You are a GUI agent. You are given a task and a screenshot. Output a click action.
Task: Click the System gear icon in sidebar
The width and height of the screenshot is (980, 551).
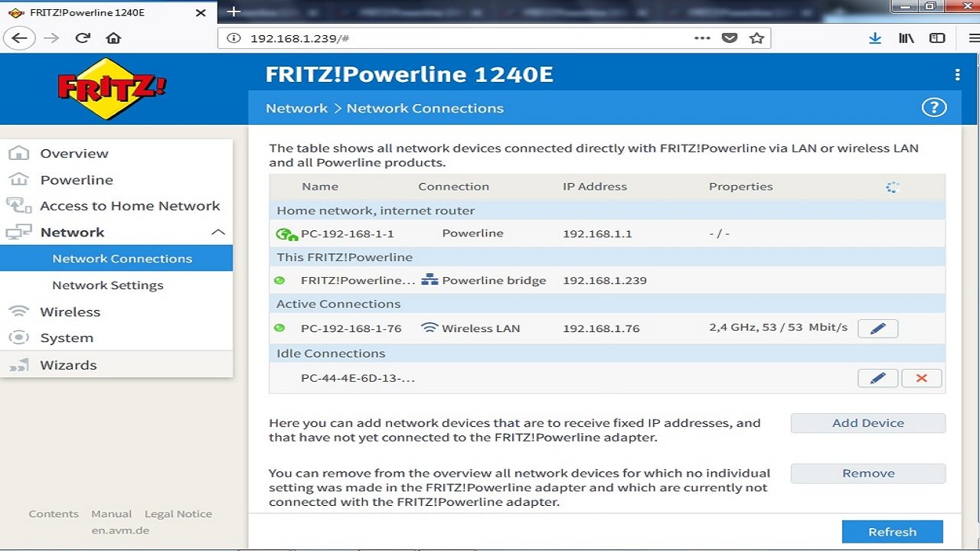pos(18,337)
